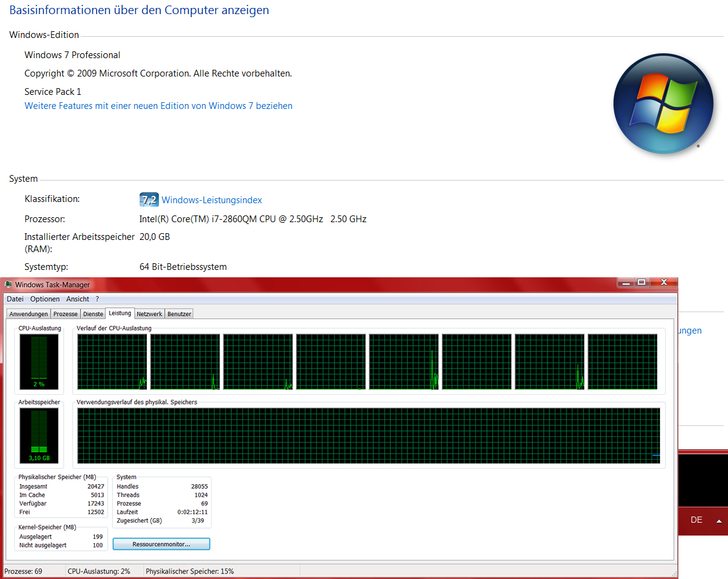Click the Ressourcenmonitor button
The height and width of the screenshot is (579, 728).
coord(161,544)
